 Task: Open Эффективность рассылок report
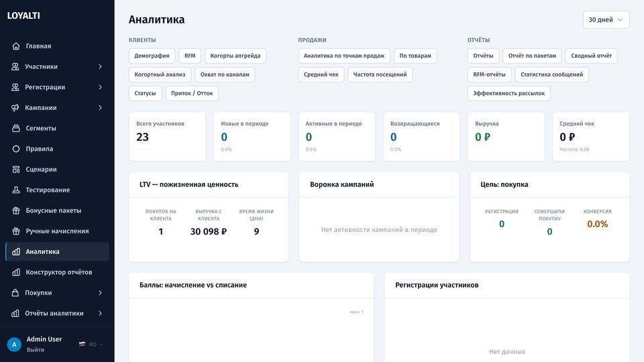coord(509,93)
